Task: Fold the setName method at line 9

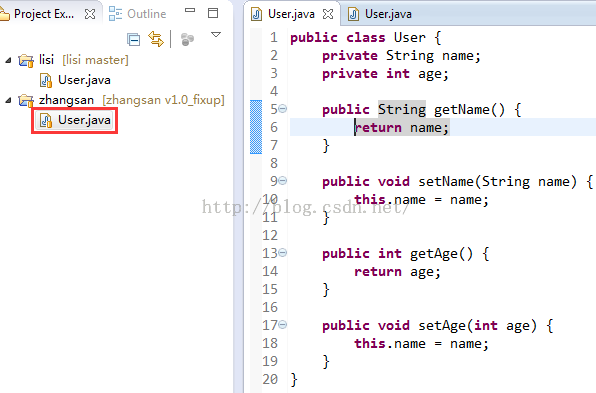Action: pos(283,181)
